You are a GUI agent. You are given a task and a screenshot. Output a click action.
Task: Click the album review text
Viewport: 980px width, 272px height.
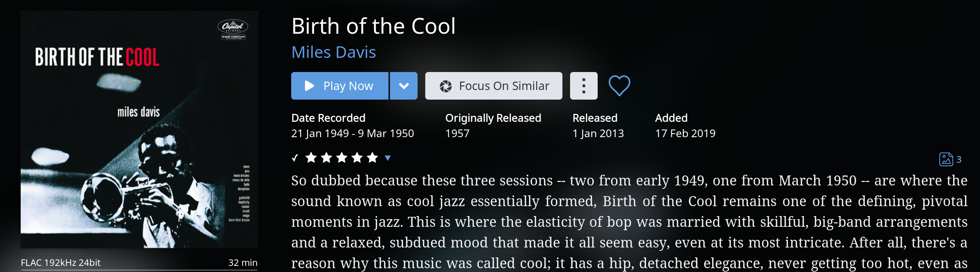pyautogui.click(x=629, y=222)
